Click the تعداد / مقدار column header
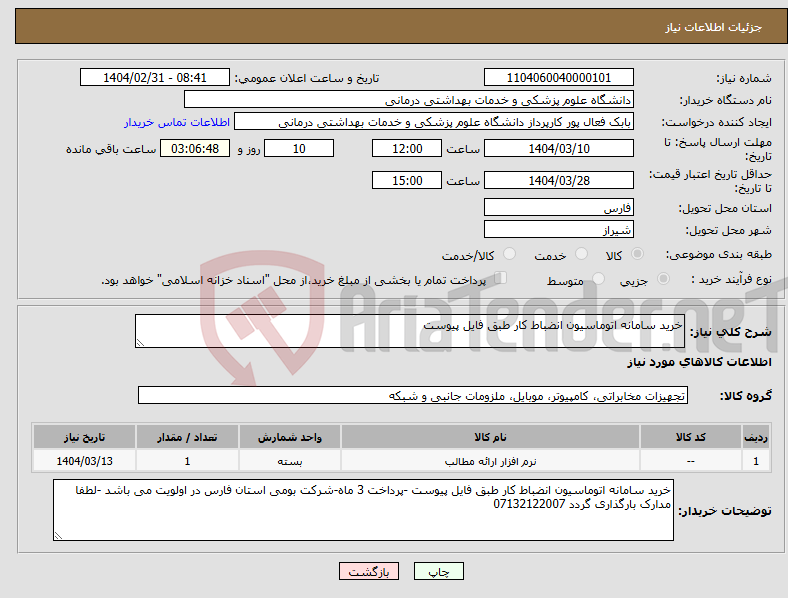The image size is (788, 598). (187, 437)
